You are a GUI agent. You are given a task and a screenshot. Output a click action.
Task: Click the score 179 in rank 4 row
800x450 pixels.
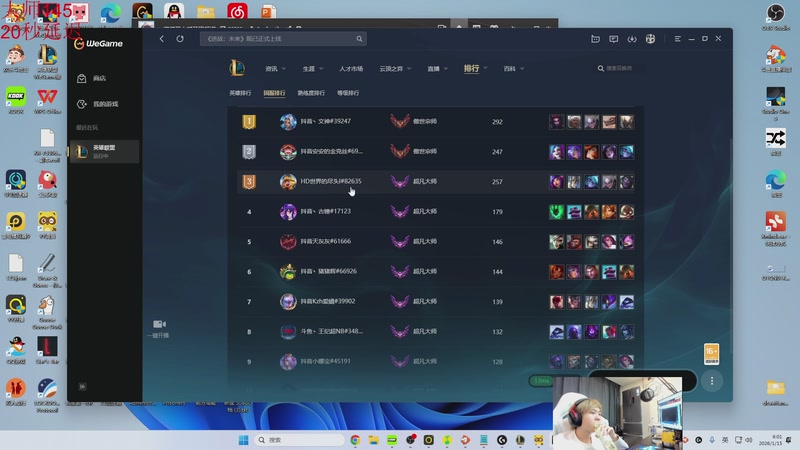(x=497, y=212)
